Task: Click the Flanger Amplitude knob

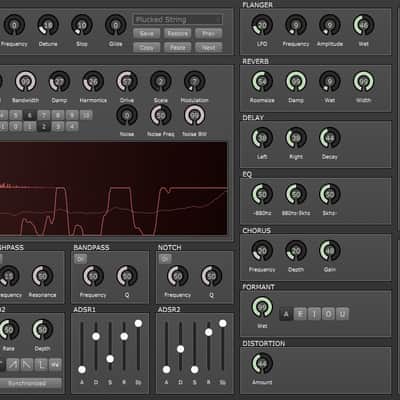Action: coord(330,25)
